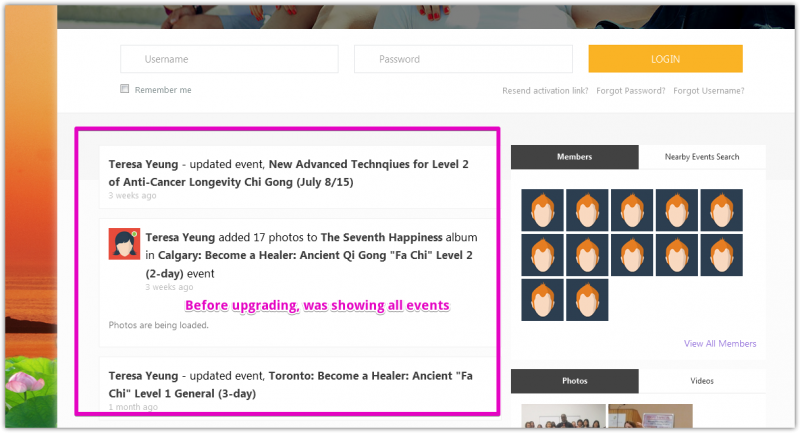
Task: Click the second member avatar in the third row
Action: click(x=587, y=300)
